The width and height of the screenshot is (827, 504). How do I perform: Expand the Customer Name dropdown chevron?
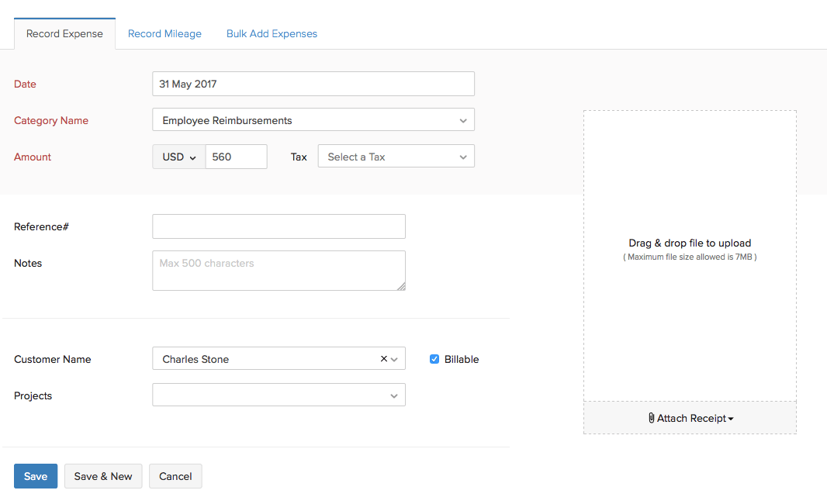[x=396, y=359]
